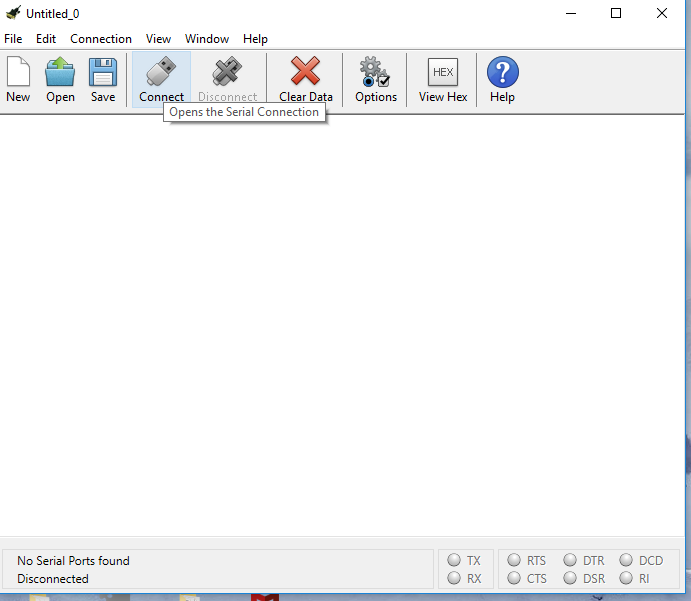
Task: Click the CTS status indicator
Action: 515,578
